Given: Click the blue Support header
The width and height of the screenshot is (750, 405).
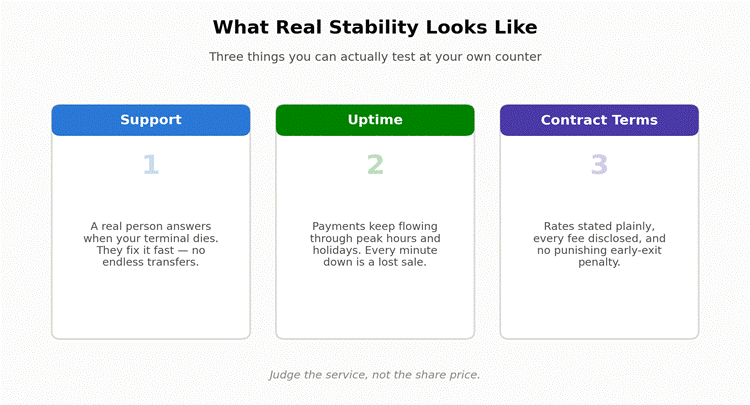Looking at the screenshot, I should (x=151, y=120).
